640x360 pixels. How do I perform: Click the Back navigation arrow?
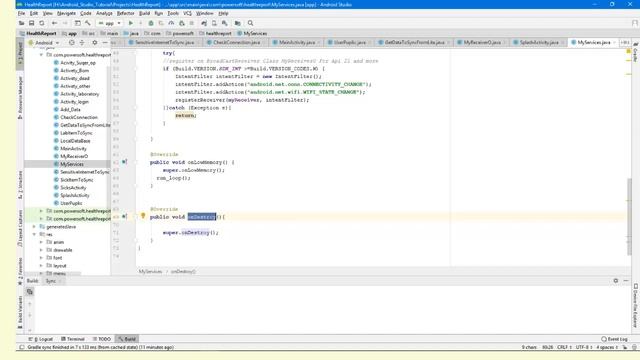[x=54, y=23]
